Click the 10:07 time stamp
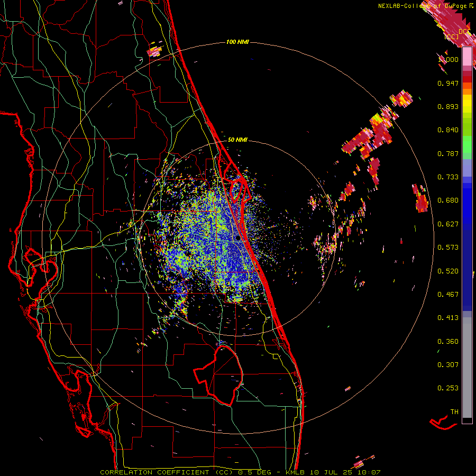Image resolution: width=476 pixels, height=476 pixels. 369,472
